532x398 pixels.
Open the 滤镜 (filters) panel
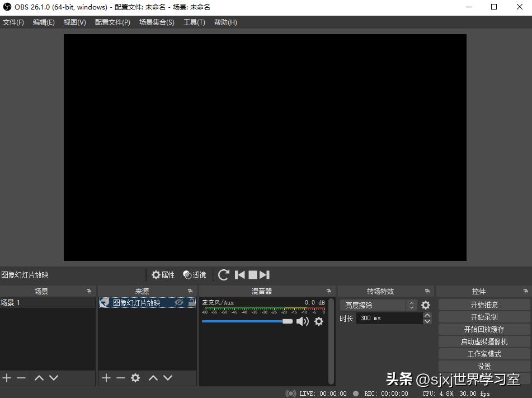point(194,275)
